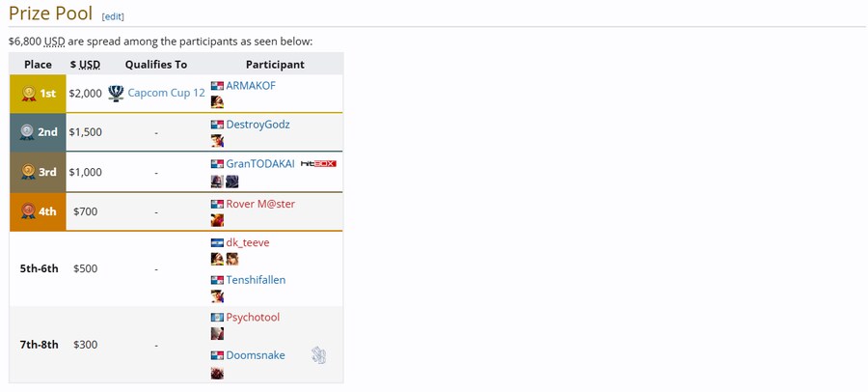The height and width of the screenshot is (392, 868).
Task: Open GranTODAKAI player page
Action: tap(260, 164)
